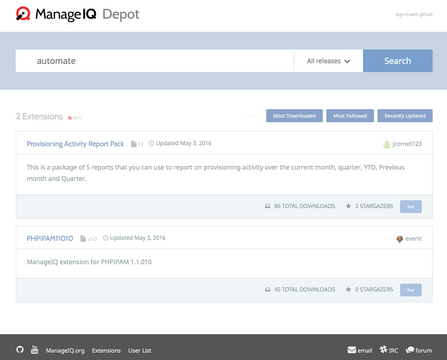Select the 0 STARGAZERS text
Viewport: 447px width, 360px height.
click(374, 290)
